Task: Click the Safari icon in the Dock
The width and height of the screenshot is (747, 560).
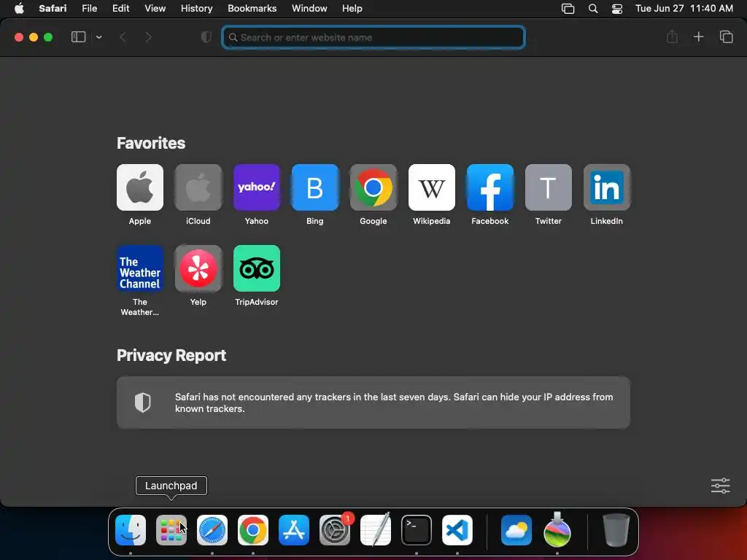Action: click(x=212, y=530)
